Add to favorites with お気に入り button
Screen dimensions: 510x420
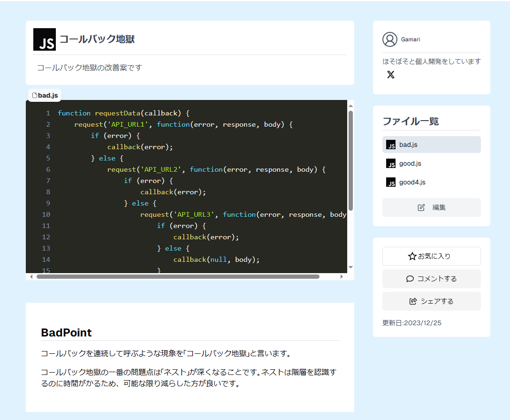click(x=431, y=256)
